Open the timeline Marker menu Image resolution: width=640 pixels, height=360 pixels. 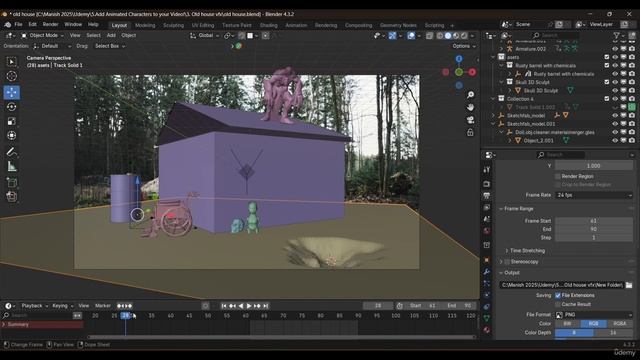tap(103, 306)
